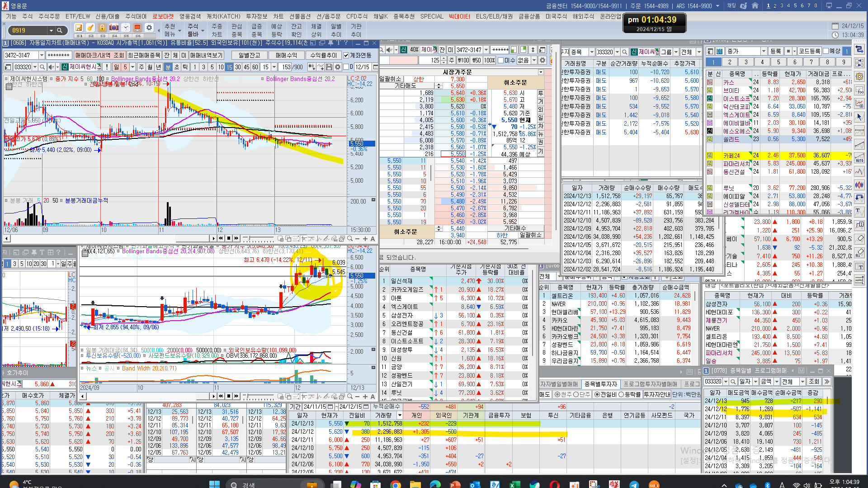Click magnifier in 0778 window beside 033320
The height and width of the screenshot is (488, 868).
coord(732,382)
